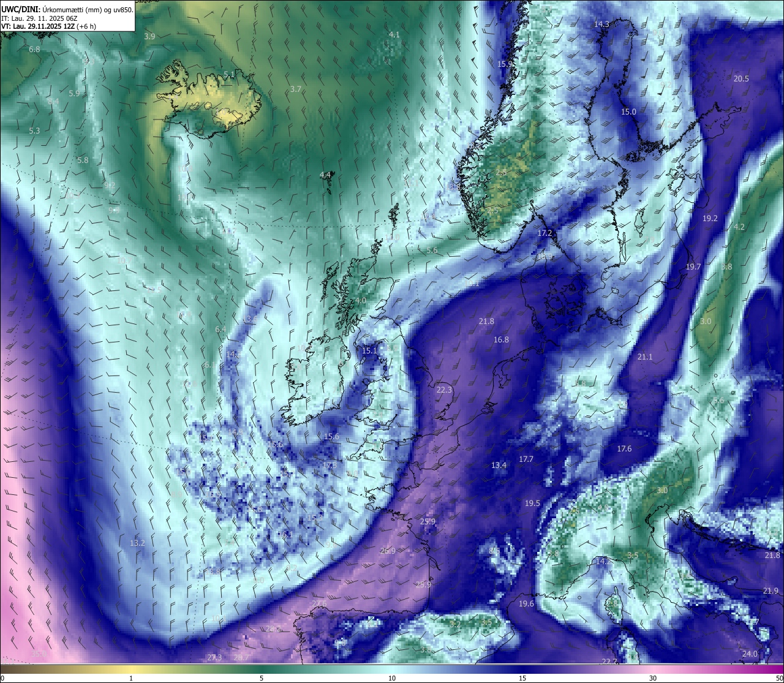The width and height of the screenshot is (784, 683).
Task: Click the 5.6 value over North Sea
Action: coord(432,251)
